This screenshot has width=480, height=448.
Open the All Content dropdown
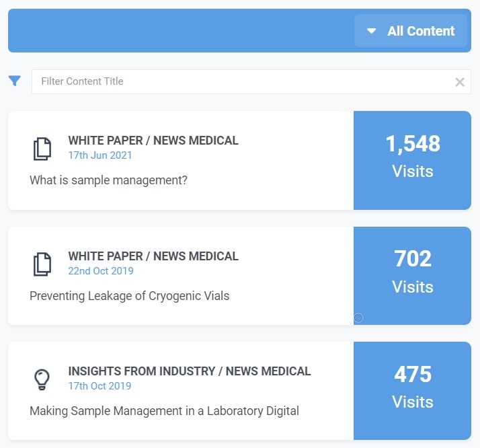tap(411, 31)
